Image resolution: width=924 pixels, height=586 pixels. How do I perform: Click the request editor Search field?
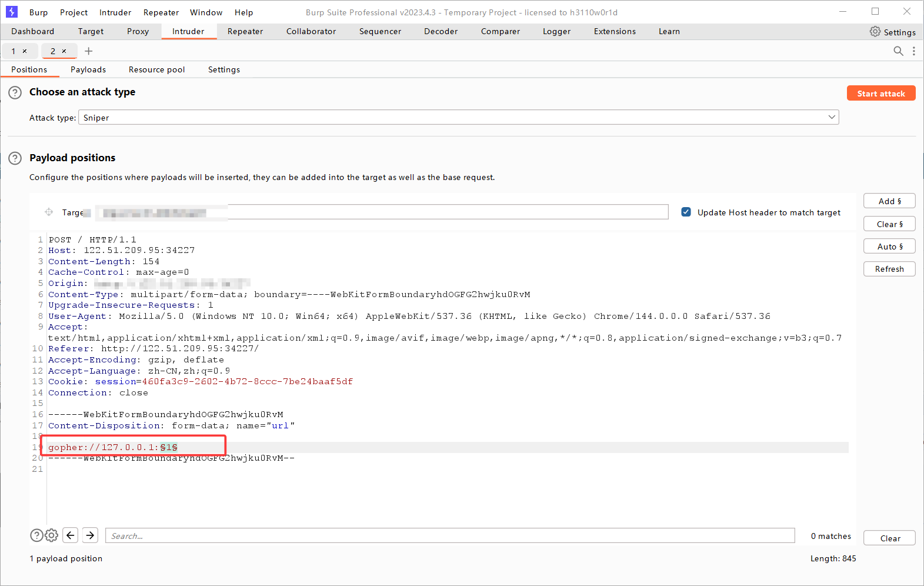(450, 535)
